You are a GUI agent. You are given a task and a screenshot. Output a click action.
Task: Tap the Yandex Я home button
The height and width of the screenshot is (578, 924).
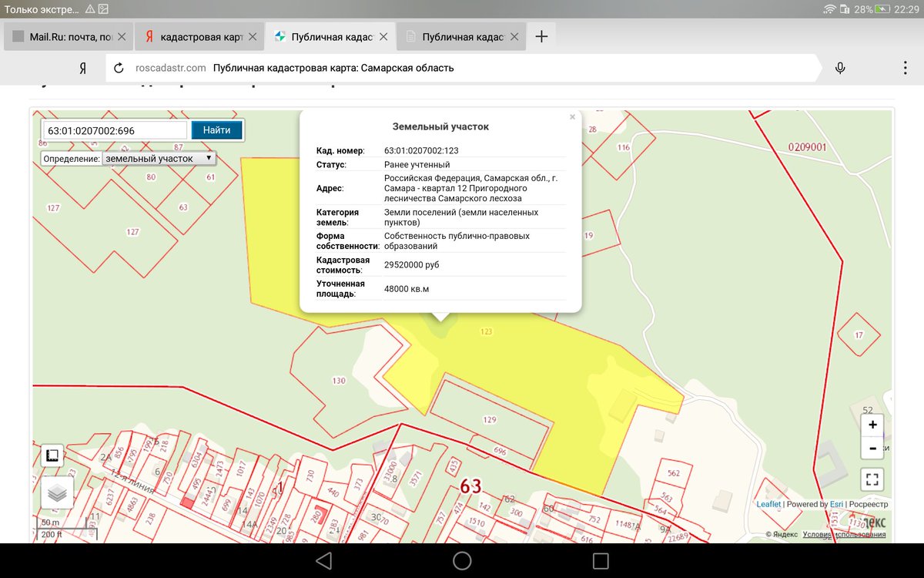82,68
